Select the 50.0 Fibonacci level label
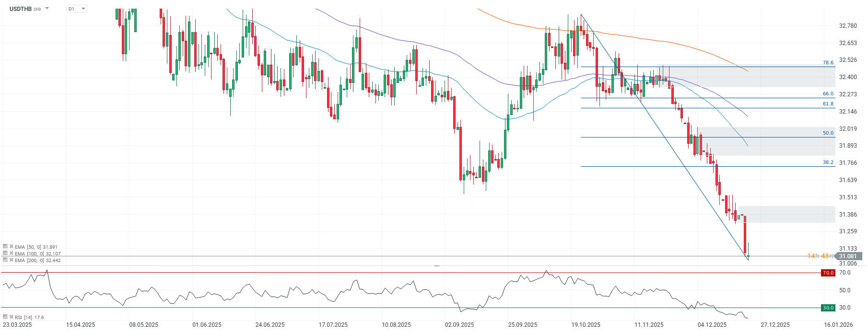Screen dimensions: 868x333 pos(828,133)
